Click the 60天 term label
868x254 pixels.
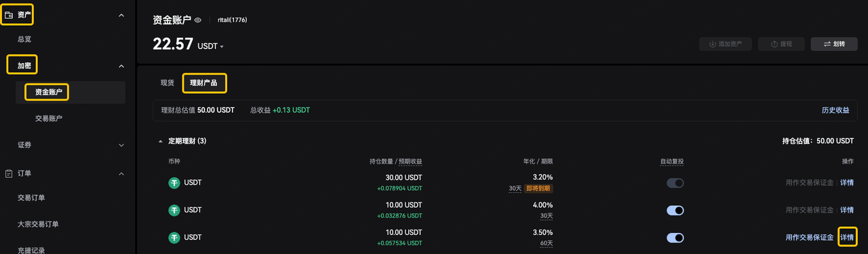[546, 243]
